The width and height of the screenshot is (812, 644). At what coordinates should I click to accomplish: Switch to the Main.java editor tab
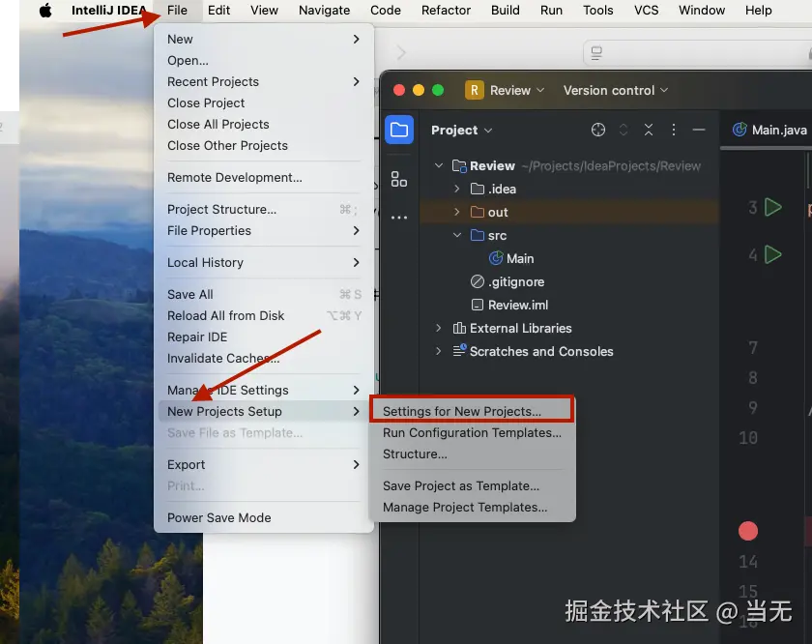(x=768, y=130)
